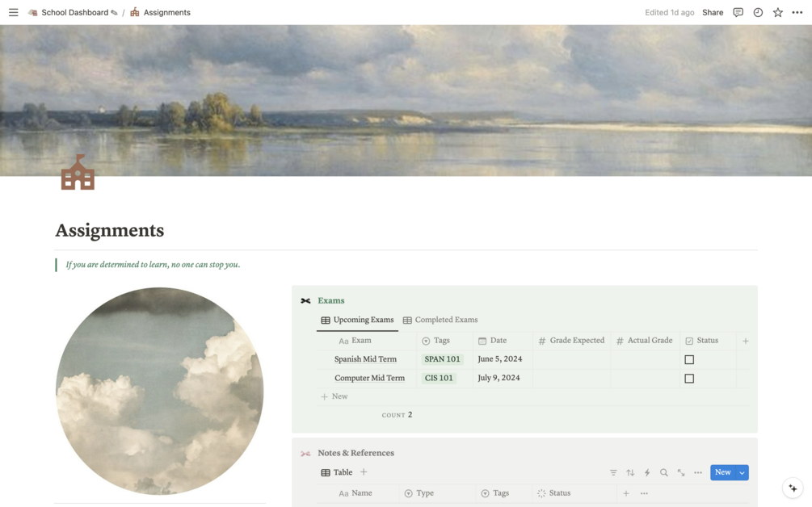Search the Notes & References database

(x=664, y=472)
